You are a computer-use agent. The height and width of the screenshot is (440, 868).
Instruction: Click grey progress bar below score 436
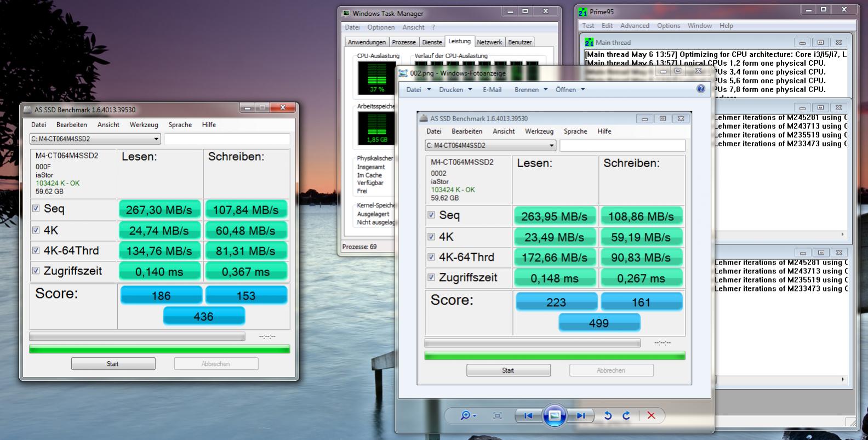click(x=137, y=336)
